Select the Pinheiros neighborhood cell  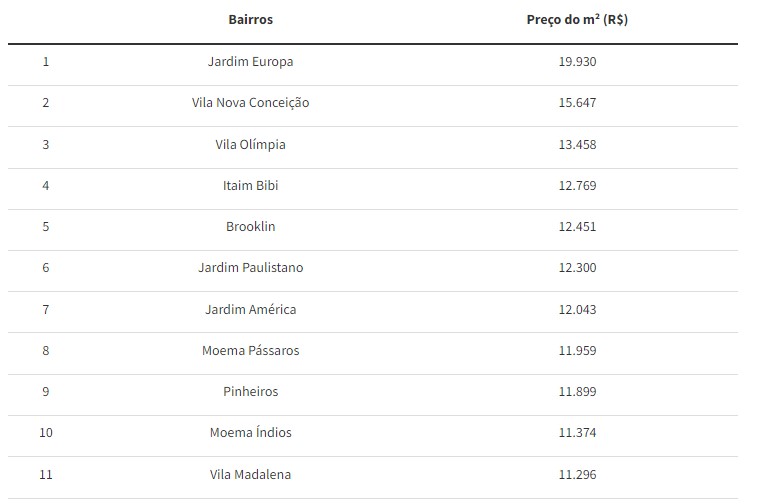[250, 392]
